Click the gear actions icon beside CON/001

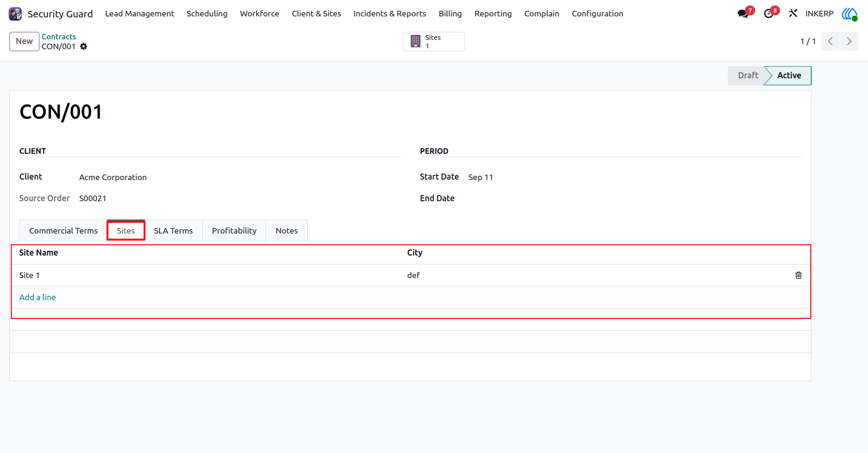click(x=84, y=46)
